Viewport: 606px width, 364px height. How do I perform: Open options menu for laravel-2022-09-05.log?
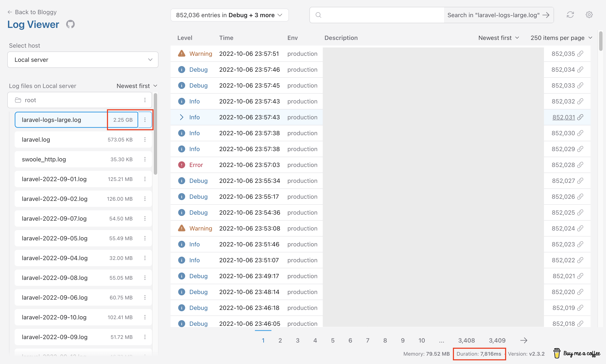145,238
